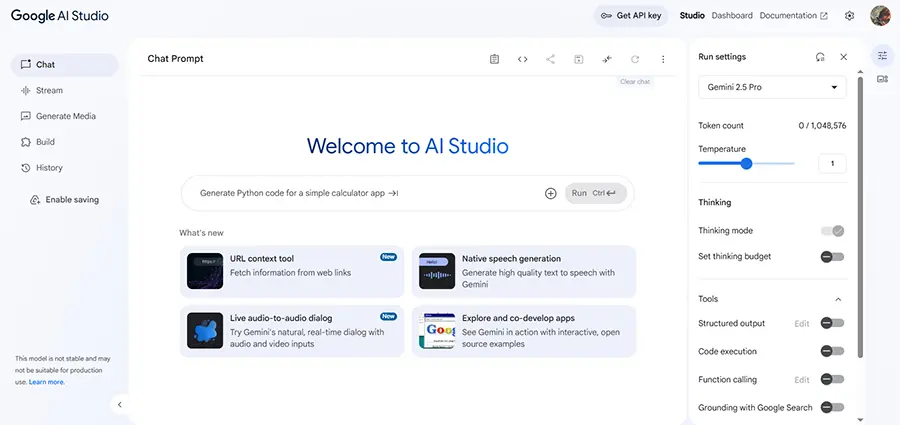Select Stream in the sidebar

(x=64, y=90)
